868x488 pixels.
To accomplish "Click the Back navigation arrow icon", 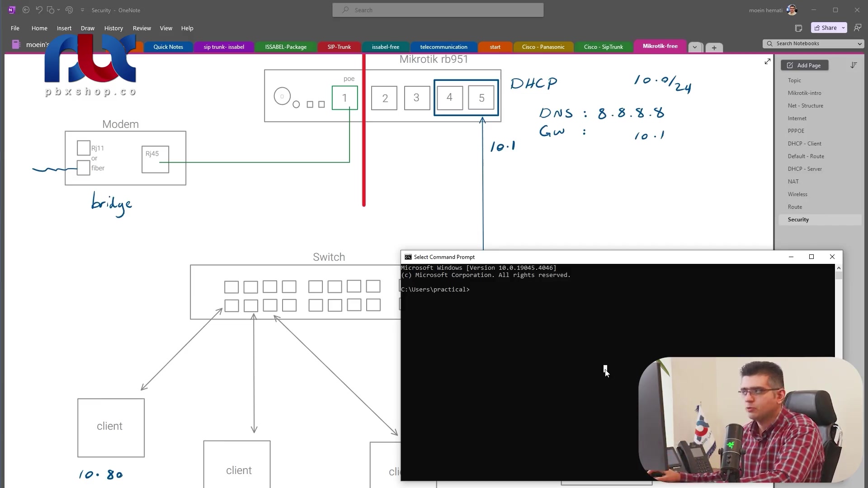I will 26,10.
